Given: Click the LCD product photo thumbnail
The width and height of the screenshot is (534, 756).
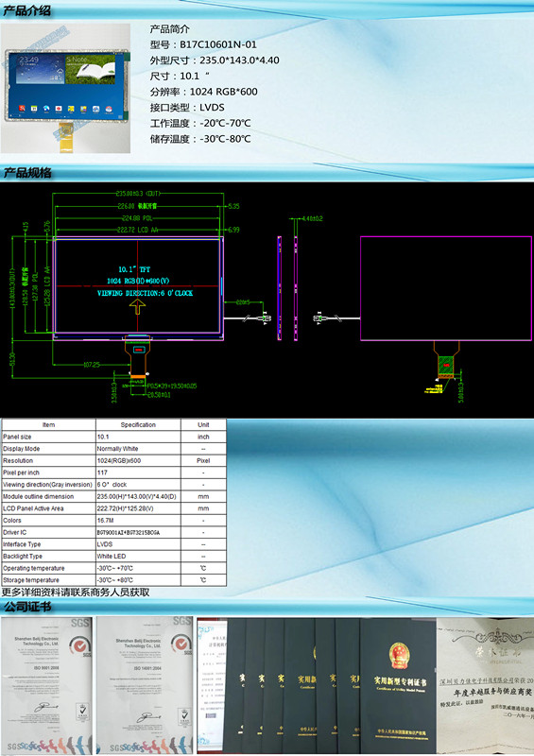Looking at the screenshot, I should pos(65,88).
